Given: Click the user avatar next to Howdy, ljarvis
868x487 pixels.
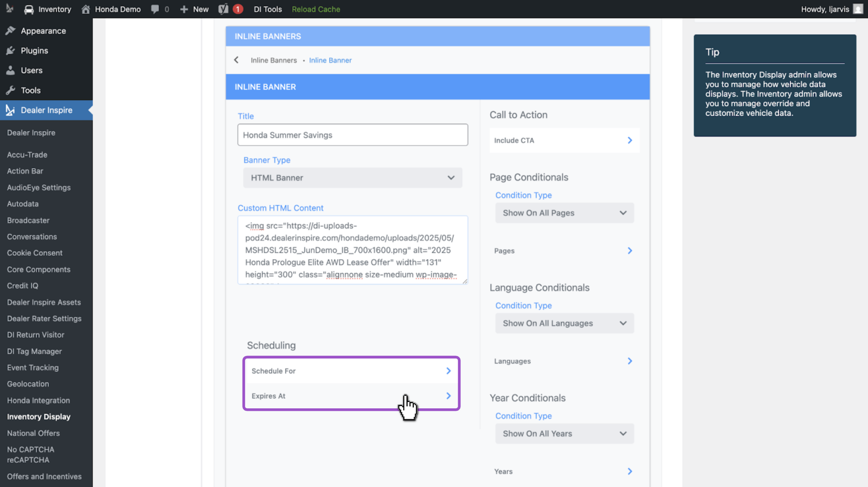Looking at the screenshot, I should [x=858, y=9].
